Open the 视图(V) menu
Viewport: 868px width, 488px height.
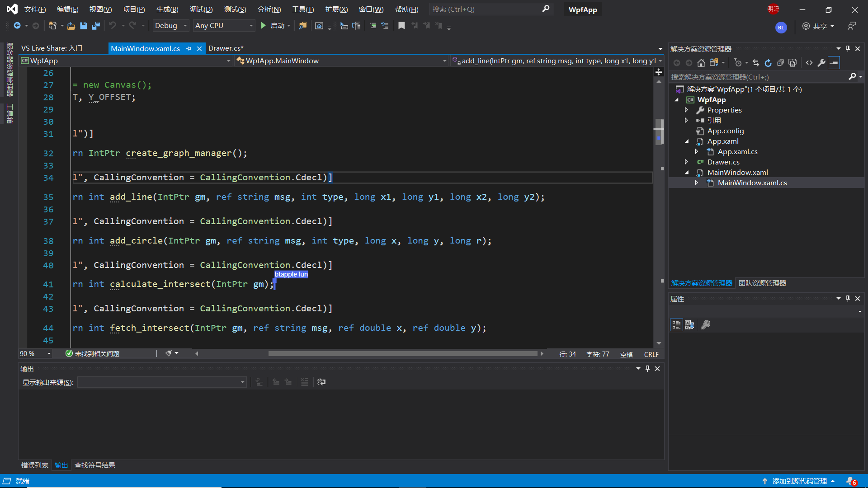100,9
